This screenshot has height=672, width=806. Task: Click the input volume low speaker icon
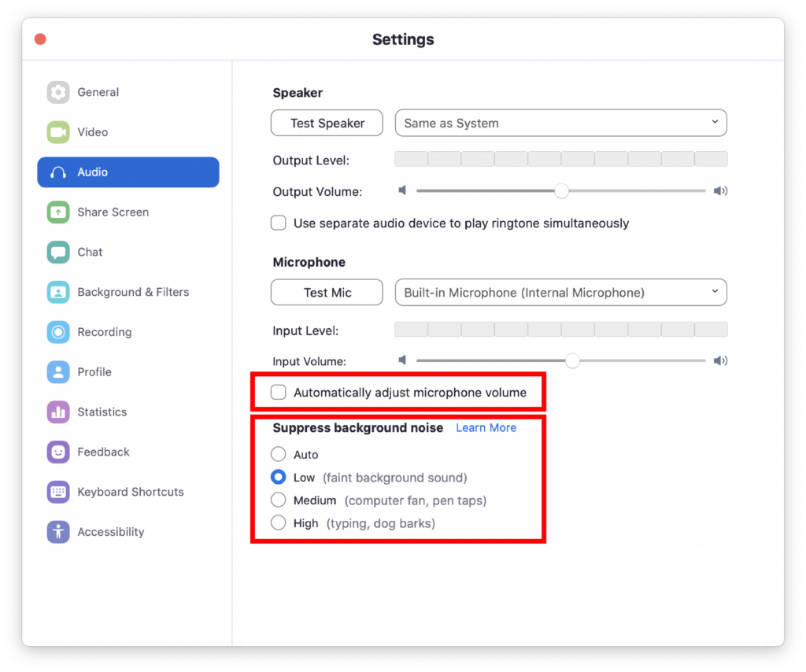pos(402,360)
